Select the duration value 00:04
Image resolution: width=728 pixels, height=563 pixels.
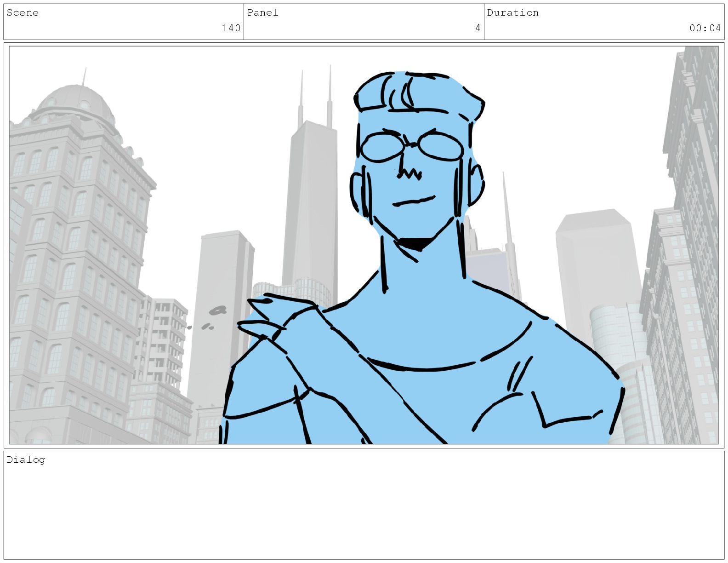point(705,29)
